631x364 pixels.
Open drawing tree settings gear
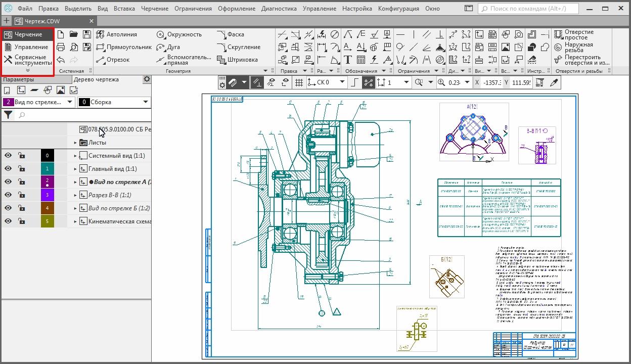(x=147, y=79)
